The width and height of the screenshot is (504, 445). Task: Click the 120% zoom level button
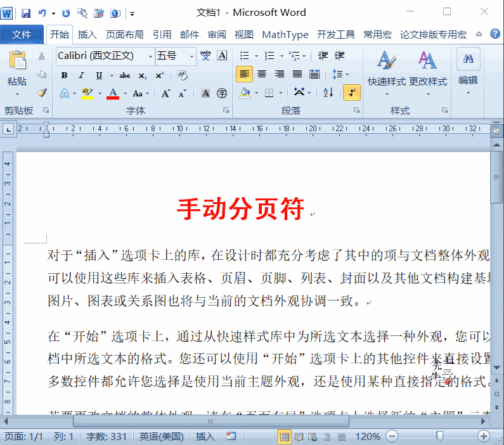pos(368,436)
